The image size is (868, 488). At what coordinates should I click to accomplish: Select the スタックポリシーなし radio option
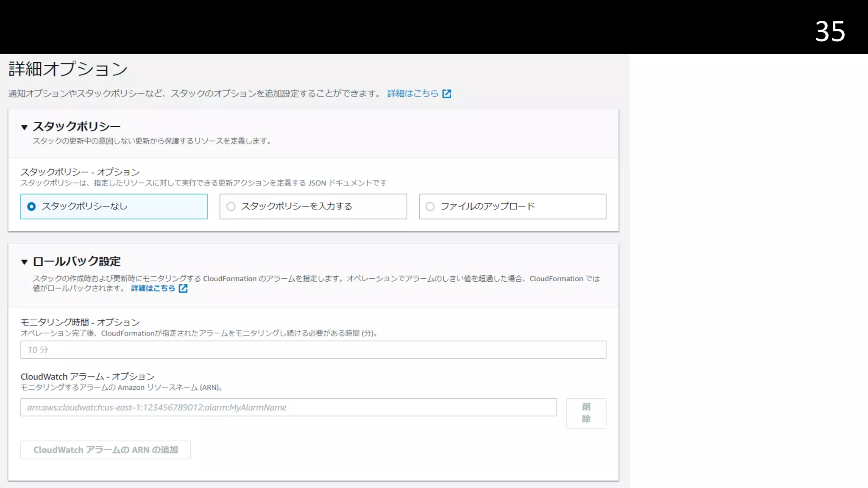pyautogui.click(x=31, y=207)
